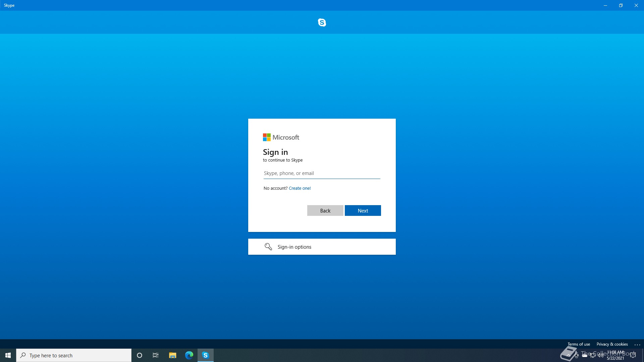Image resolution: width=644 pixels, height=362 pixels.
Task: Click the Skype title in the title bar
Action: point(9,5)
